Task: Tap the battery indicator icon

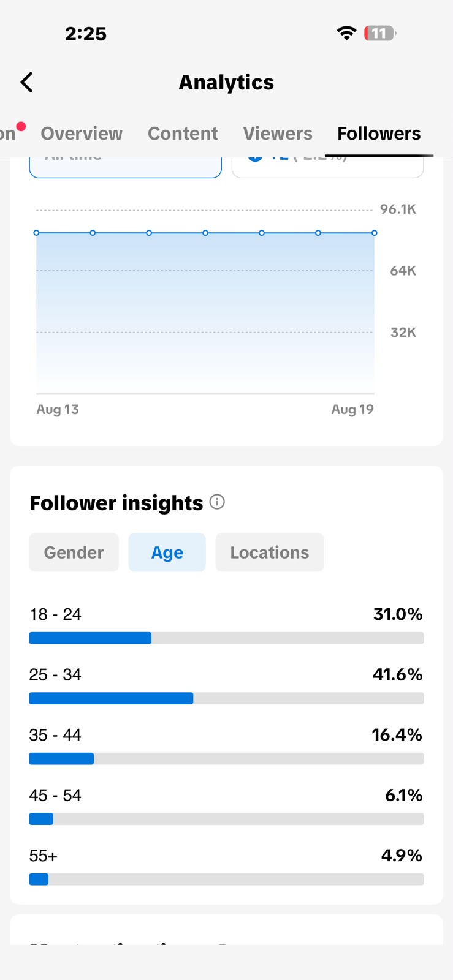Action: coord(380,33)
